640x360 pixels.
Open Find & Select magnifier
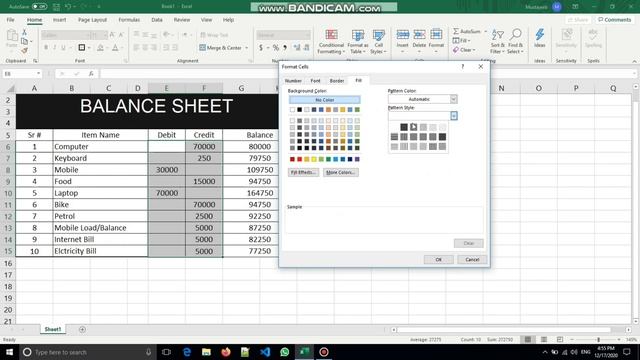point(516,41)
